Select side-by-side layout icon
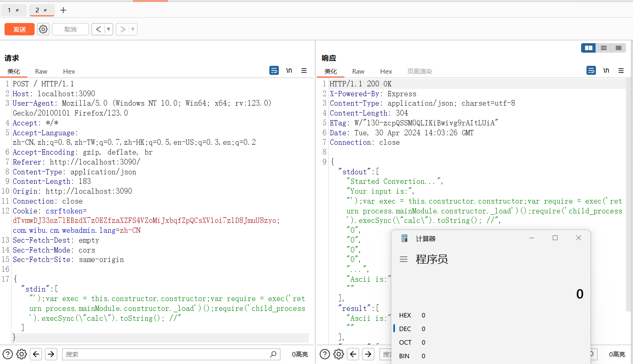The height and width of the screenshot is (364, 633). [589, 48]
